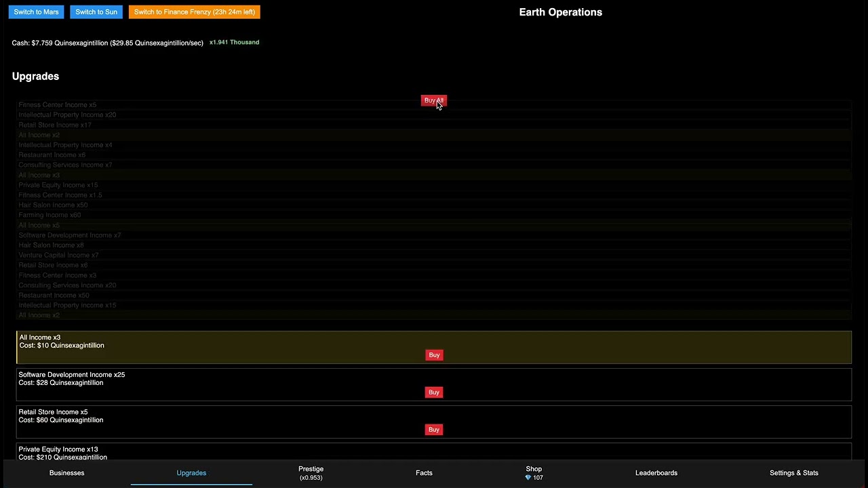The width and height of the screenshot is (868, 488).
Task: Select purchased Private Equity Income x15 row
Action: (434, 185)
